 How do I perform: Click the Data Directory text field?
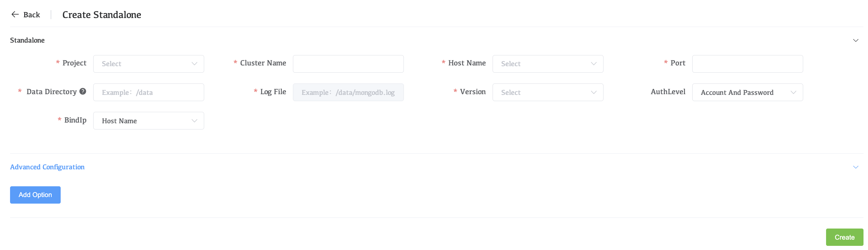click(148, 92)
